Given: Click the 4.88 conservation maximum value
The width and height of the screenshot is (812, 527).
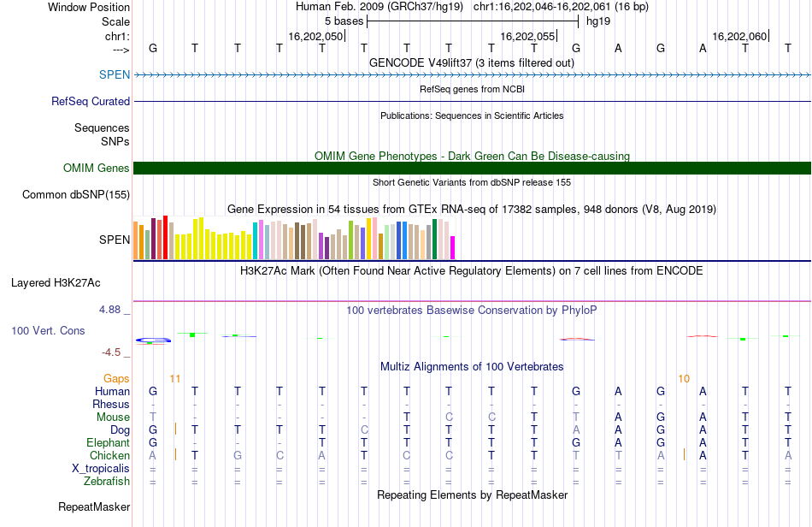Looking at the screenshot, I should click(x=109, y=310).
